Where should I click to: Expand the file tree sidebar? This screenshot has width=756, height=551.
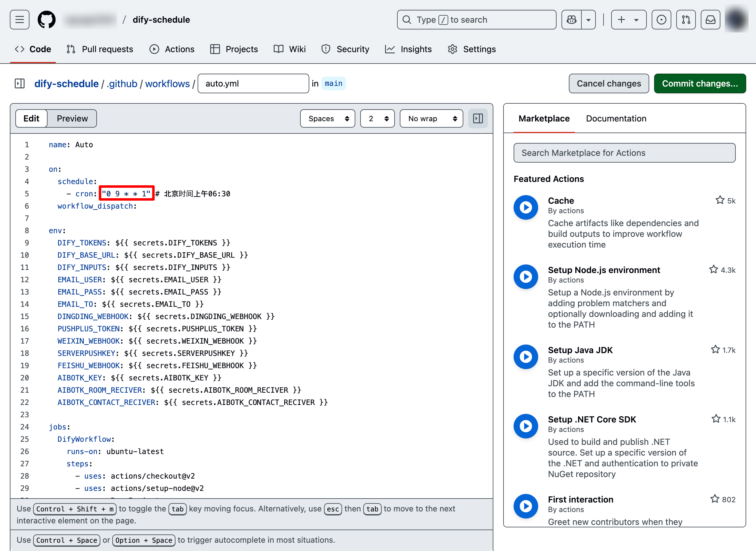(20, 83)
